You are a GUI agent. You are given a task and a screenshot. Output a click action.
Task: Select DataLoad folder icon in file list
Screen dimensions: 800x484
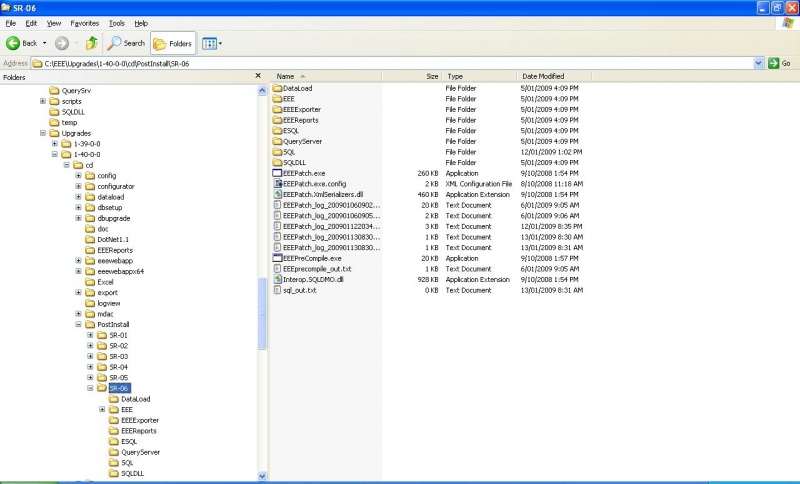[278, 88]
